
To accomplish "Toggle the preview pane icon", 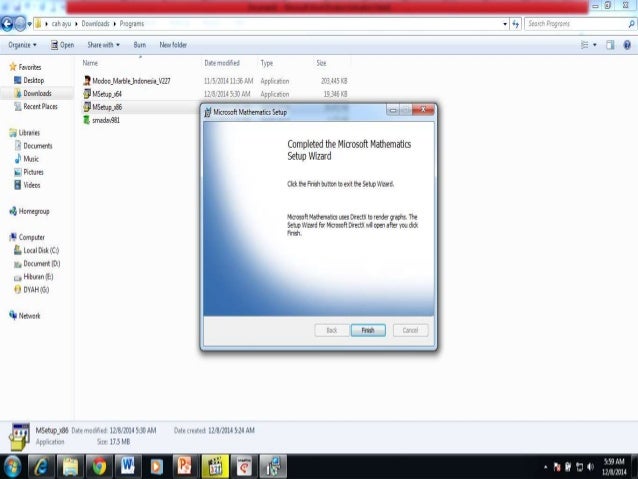I will pyautogui.click(x=610, y=45).
